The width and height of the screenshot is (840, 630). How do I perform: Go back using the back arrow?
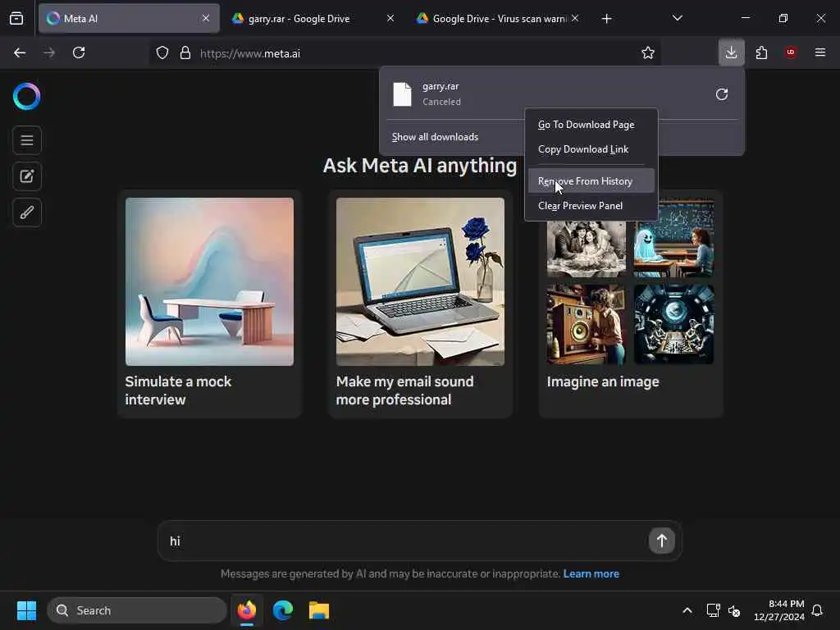[x=20, y=52]
